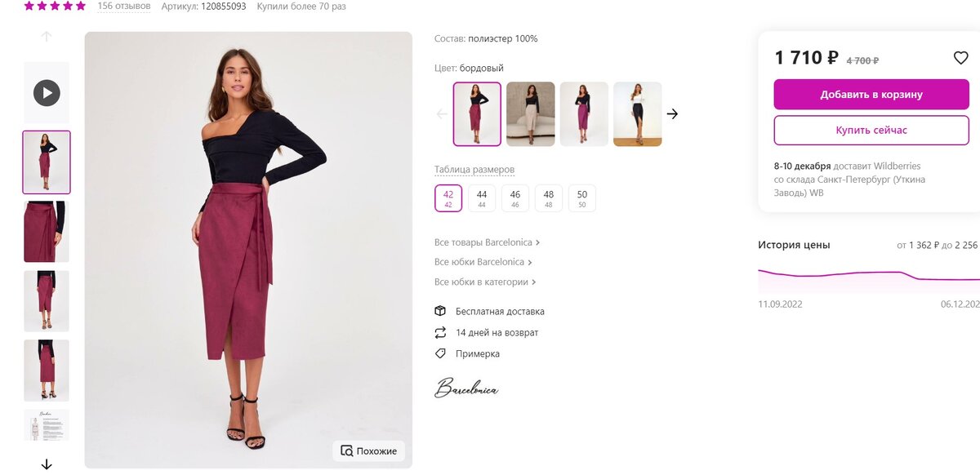
Task: Select the beige skirt color swatch
Action: tap(531, 114)
